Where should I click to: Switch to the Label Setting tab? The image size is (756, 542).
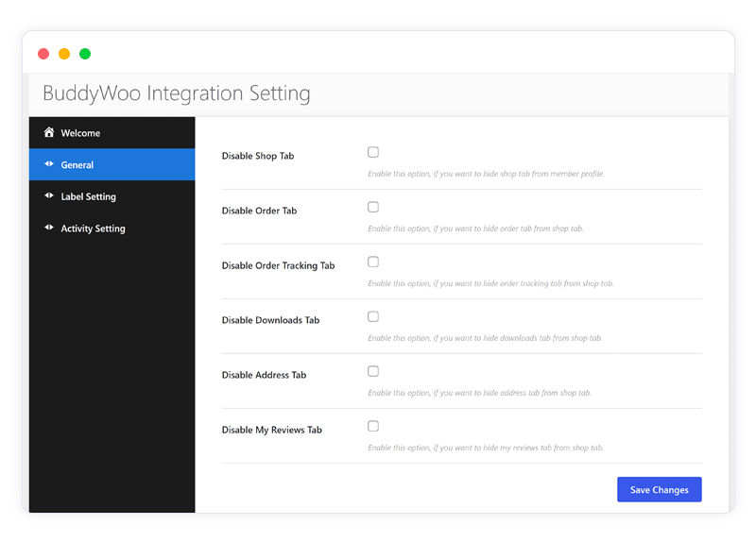tap(88, 196)
